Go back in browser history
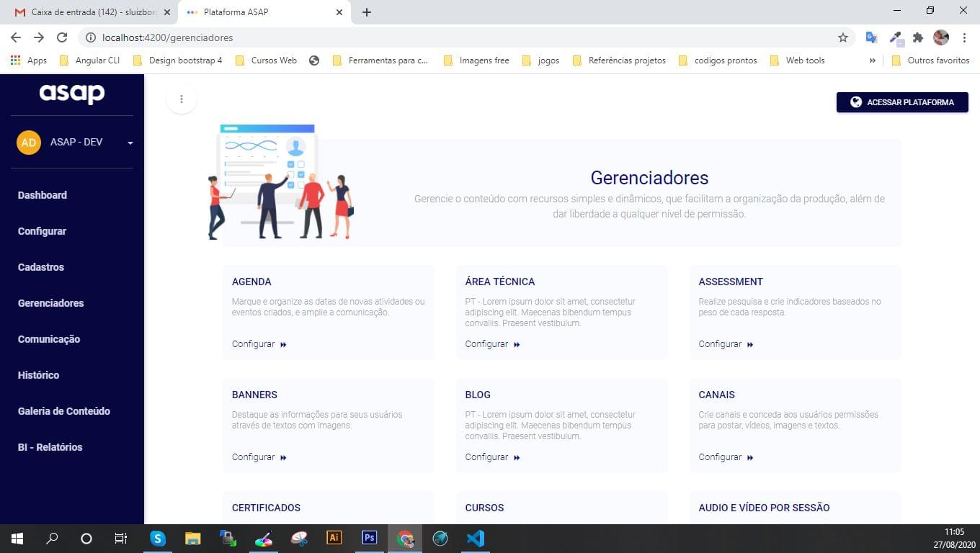This screenshot has height=553, width=980. pos(16,37)
